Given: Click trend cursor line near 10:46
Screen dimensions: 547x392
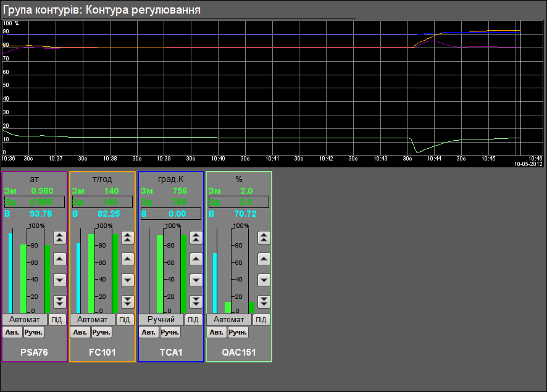Looking at the screenshot, I should 520,88.
